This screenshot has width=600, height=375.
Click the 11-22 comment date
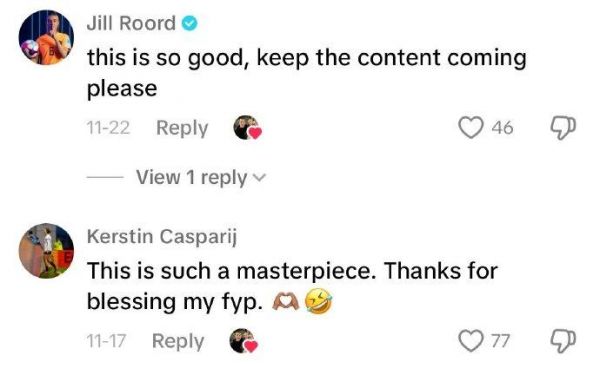(108, 128)
